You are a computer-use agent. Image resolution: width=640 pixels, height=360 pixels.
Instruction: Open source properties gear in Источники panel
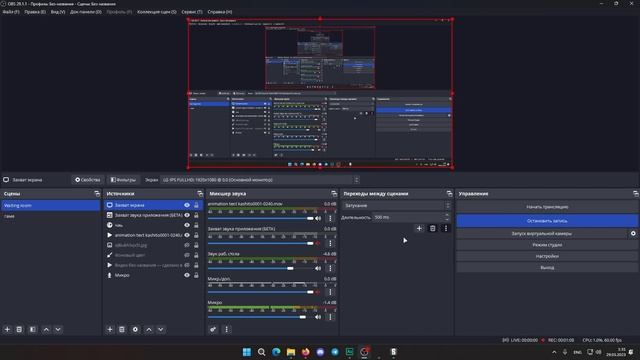(x=135, y=329)
